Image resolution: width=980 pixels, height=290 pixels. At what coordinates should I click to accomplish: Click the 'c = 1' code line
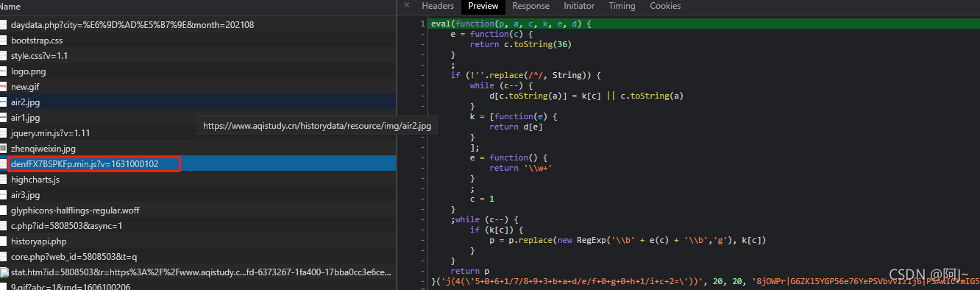click(x=482, y=199)
